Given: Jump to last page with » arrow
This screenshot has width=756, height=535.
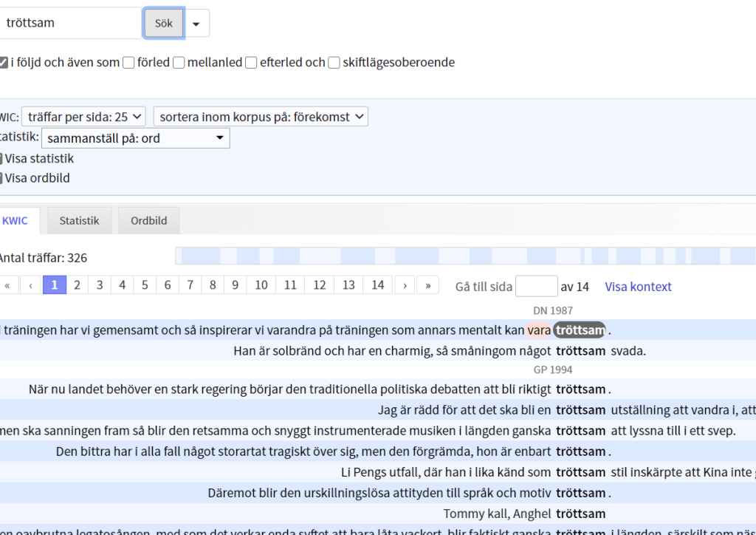Looking at the screenshot, I should [x=427, y=285].
